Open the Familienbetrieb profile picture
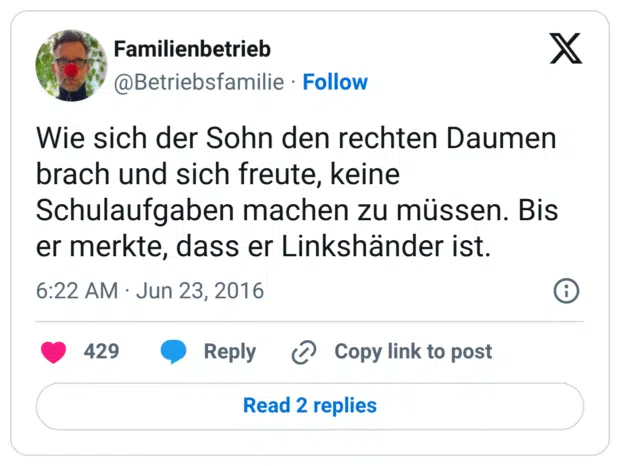 (x=71, y=65)
